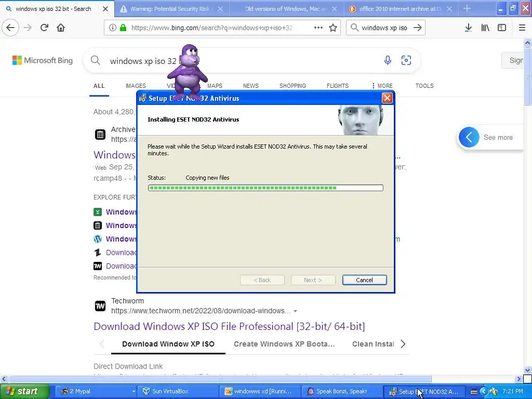This screenshot has width=532, height=399.
Task: Select the FLIGHTS search category
Action: click(338, 86)
